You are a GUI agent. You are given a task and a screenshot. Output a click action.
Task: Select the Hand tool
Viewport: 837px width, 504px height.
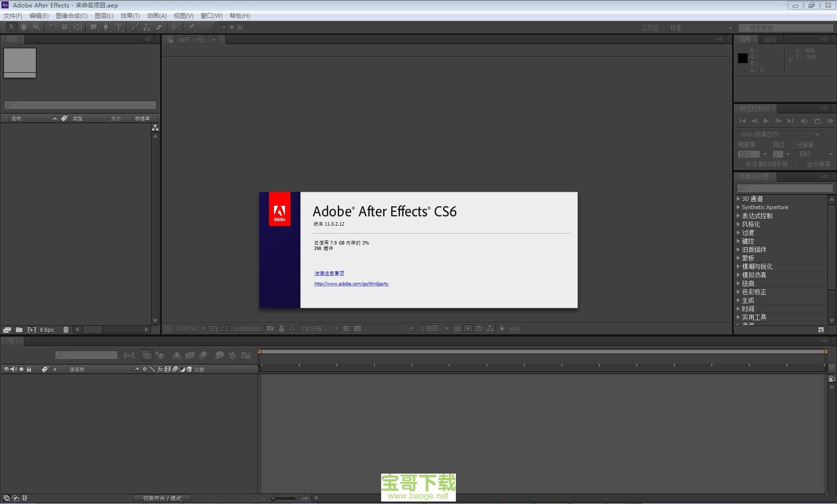(23, 27)
